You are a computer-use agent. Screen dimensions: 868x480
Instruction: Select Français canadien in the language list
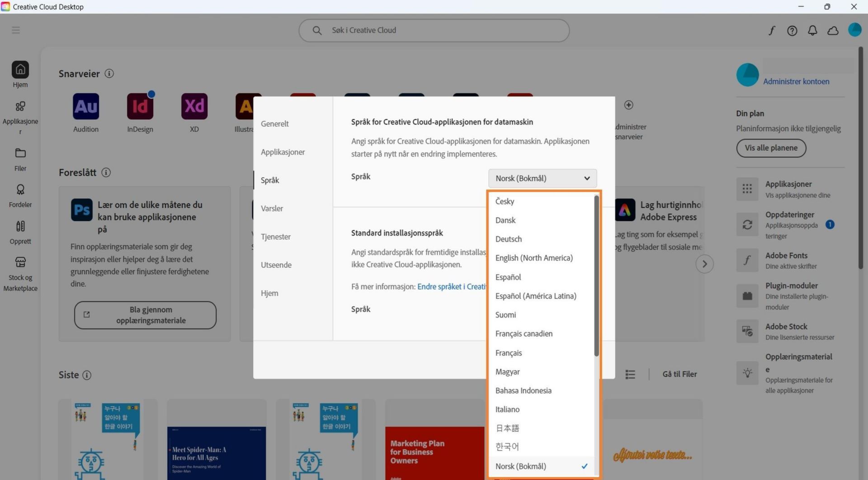coord(542,334)
